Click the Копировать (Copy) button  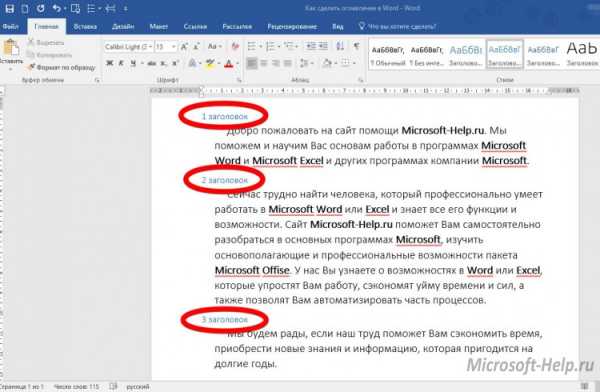pos(50,55)
